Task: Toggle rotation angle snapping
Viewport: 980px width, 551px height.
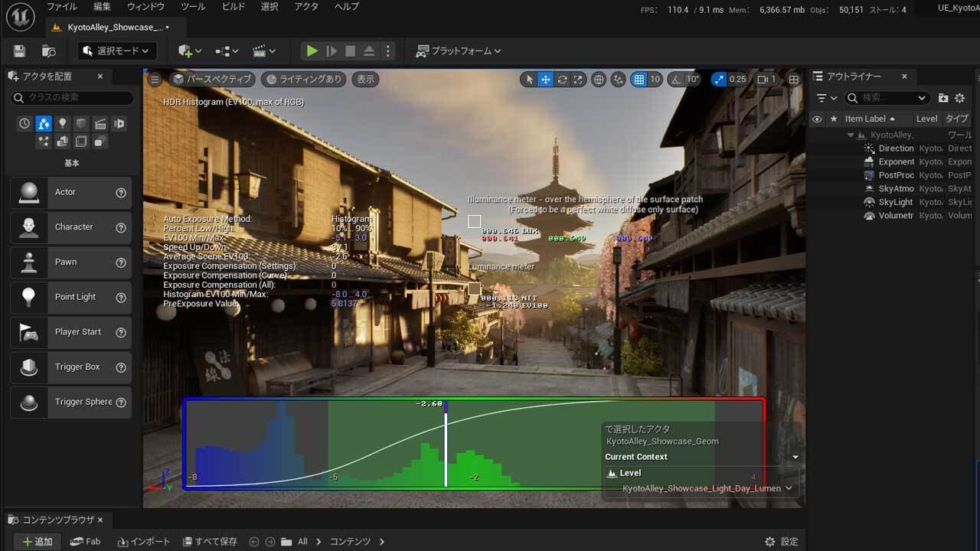Action: [677, 80]
